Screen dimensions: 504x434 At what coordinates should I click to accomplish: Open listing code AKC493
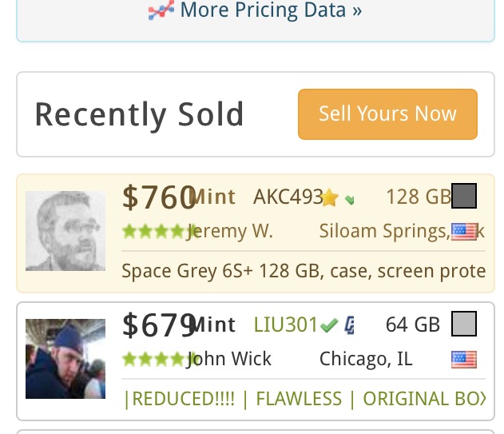288,197
